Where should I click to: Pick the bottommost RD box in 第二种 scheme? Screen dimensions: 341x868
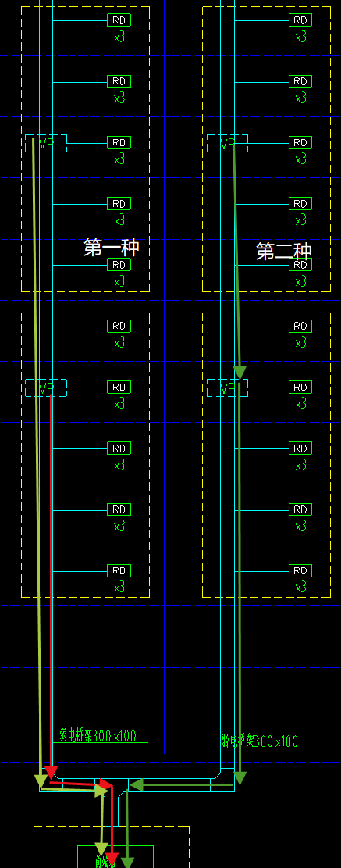300,571
